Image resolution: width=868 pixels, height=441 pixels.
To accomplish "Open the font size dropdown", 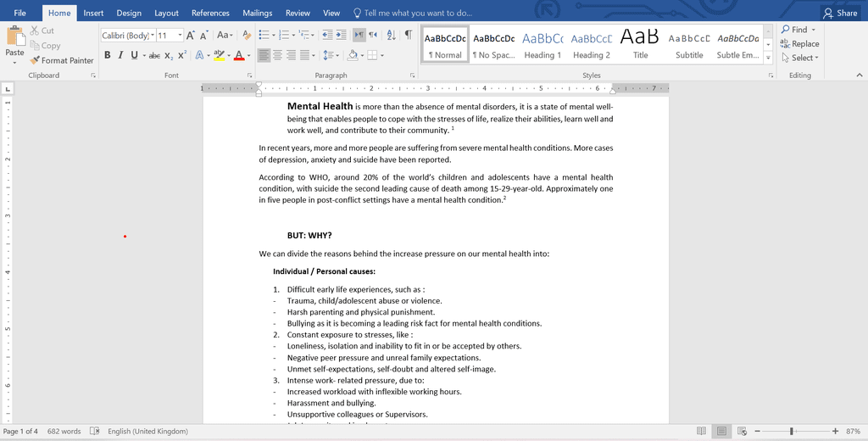I will tap(180, 36).
